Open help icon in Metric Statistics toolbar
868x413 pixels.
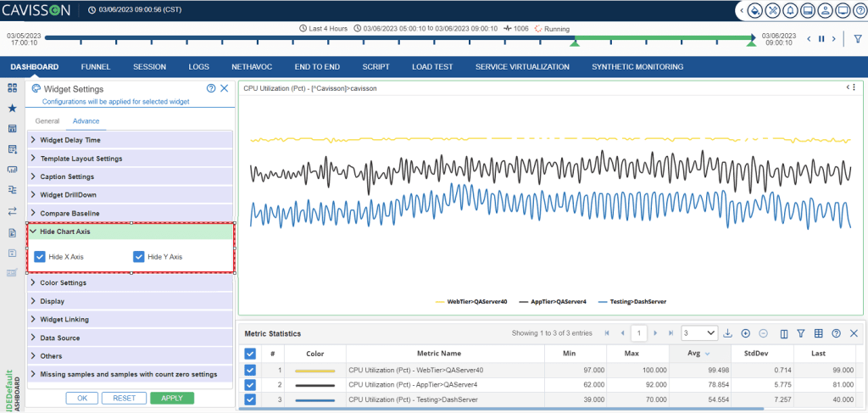837,333
